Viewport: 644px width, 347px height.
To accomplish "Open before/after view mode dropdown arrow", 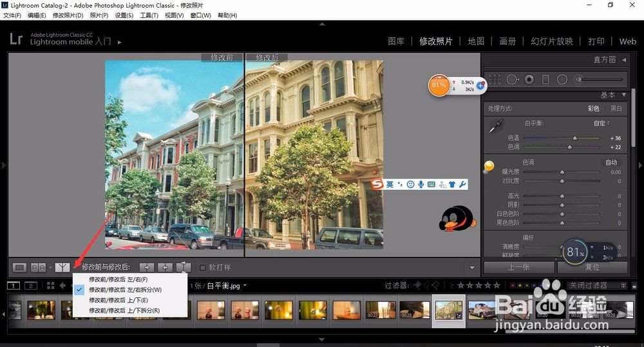I will click(x=74, y=268).
